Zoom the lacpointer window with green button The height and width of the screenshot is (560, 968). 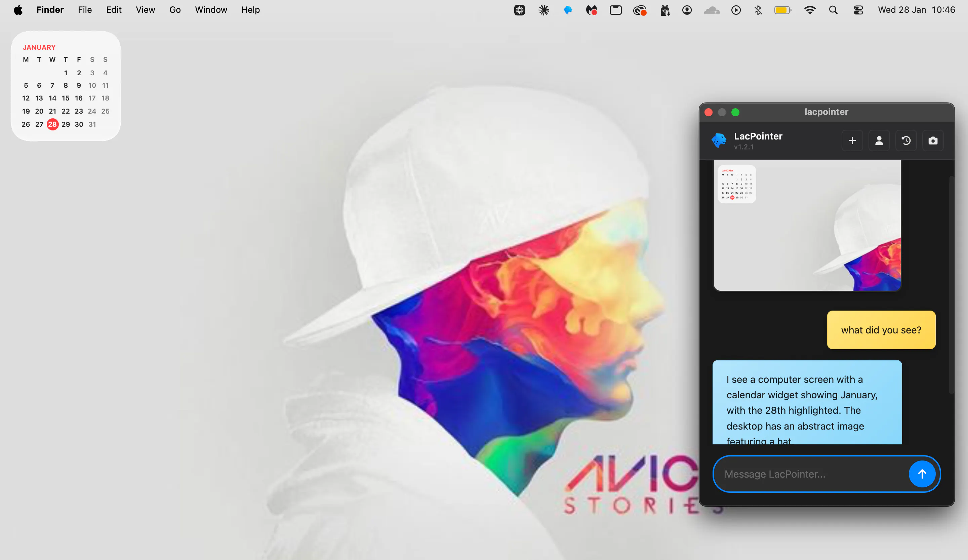coord(735,112)
